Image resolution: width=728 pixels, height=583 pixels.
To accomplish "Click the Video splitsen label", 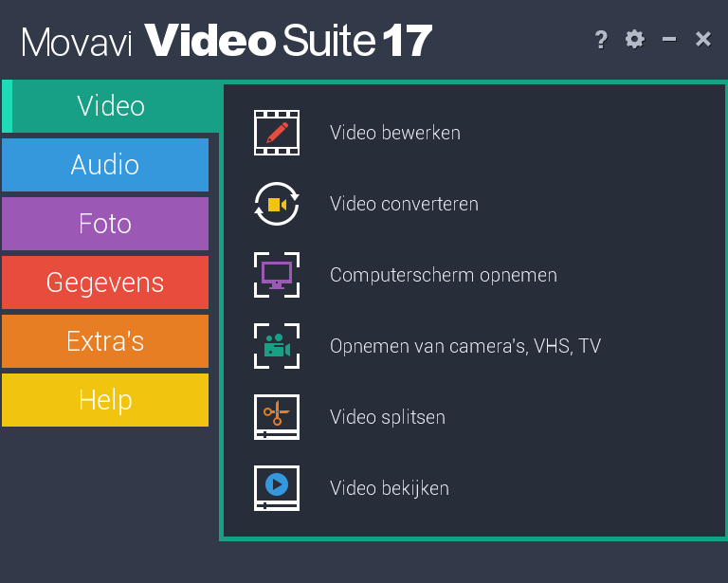I will click(388, 417).
